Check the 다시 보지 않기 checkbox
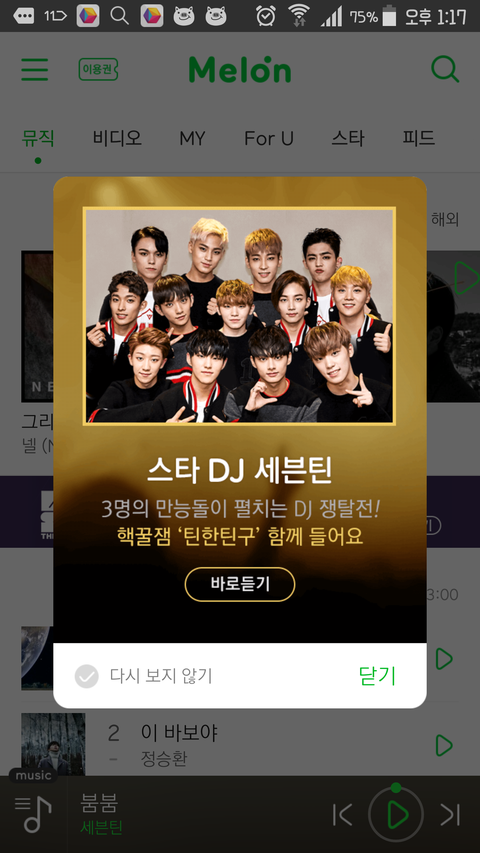This screenshot has width=480, height=853. (x=87, y=676)
